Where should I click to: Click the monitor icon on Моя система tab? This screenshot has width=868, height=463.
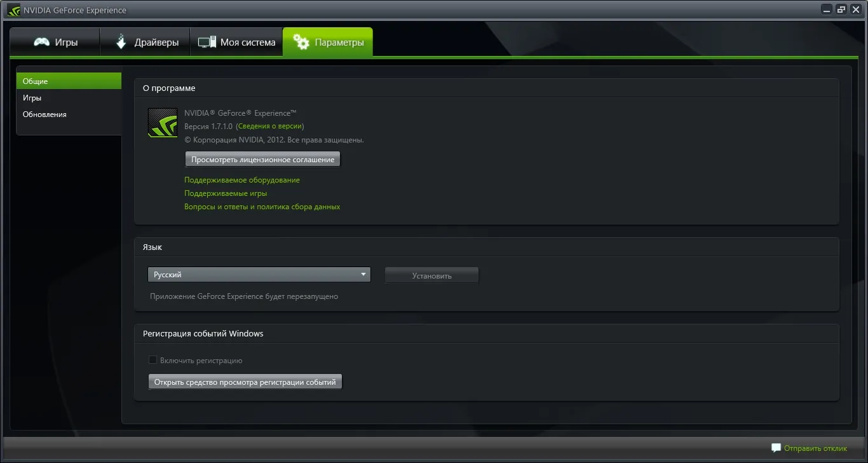click(x=207, y=43)
